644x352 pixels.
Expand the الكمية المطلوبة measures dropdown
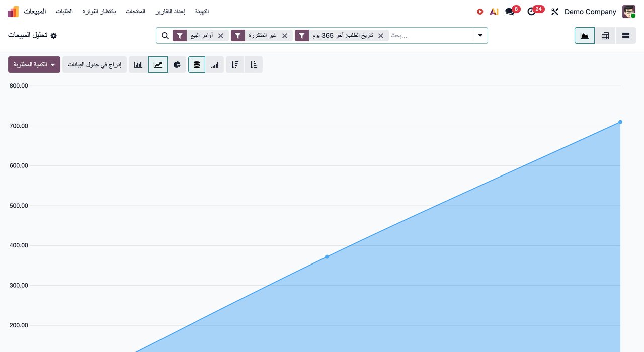point(34,65)
